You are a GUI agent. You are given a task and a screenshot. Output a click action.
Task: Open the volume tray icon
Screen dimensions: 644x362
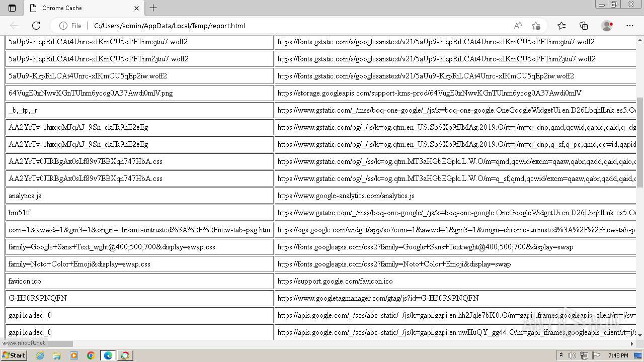tap(572, 355)
